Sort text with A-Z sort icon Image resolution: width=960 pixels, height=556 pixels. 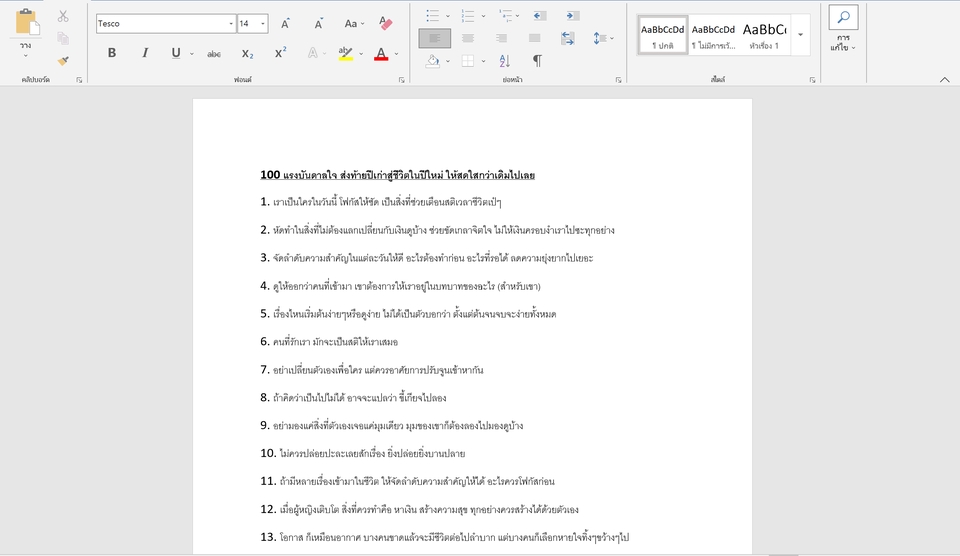(x=504, y=61)
